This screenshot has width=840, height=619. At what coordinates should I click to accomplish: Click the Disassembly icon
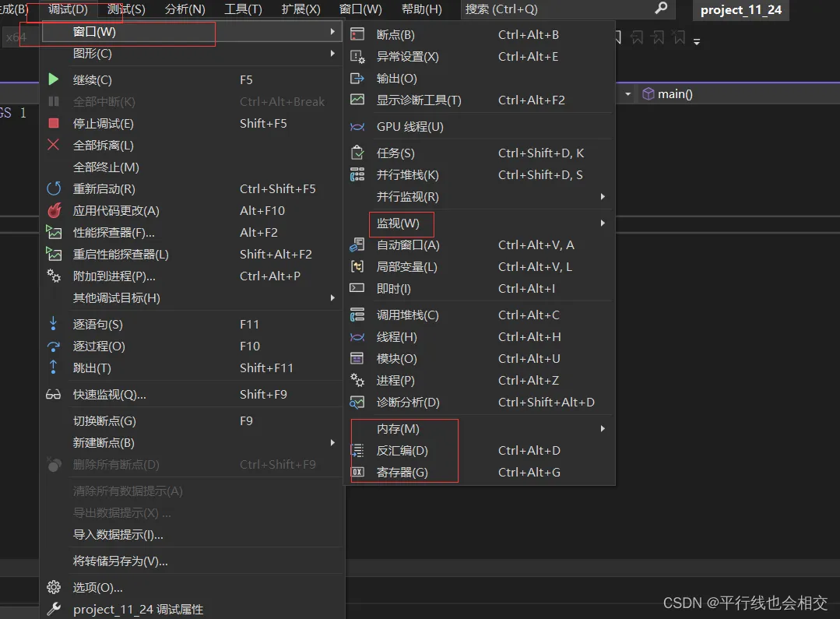point(357,450)
